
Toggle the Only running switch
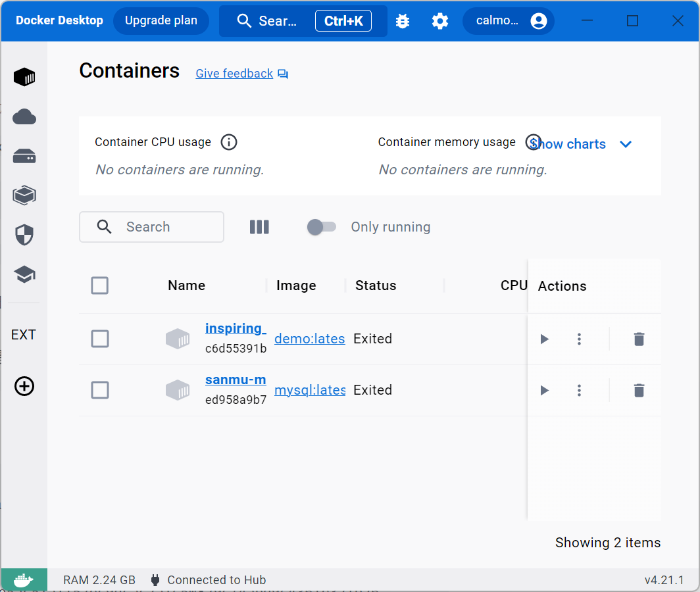coord(321,227)
